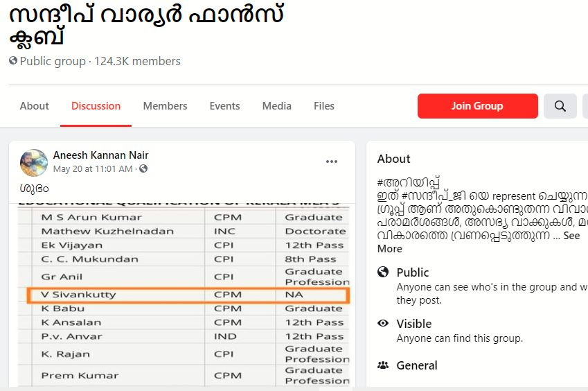Click the General people icon in About
588x391 pixels.
383,365
